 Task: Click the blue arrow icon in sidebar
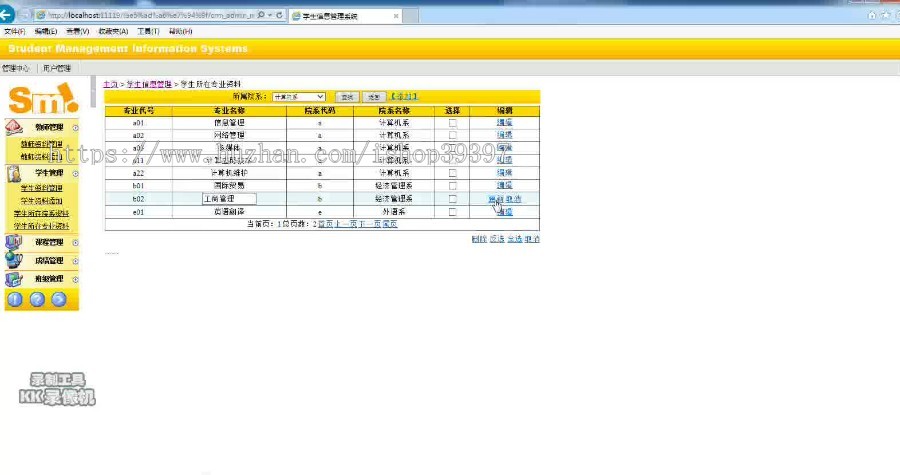click(59, 299)
